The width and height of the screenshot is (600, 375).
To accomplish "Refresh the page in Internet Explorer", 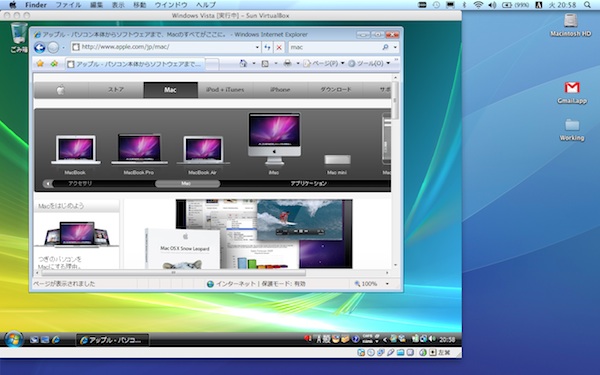I will coord(267,47).
